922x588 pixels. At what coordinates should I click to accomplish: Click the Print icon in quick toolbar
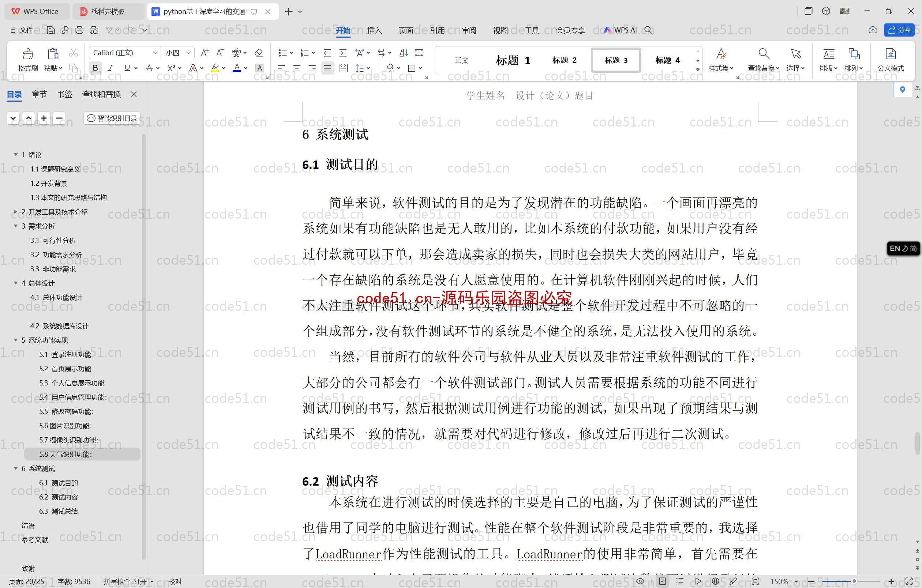pyautogui.click(x=79, y=30)
